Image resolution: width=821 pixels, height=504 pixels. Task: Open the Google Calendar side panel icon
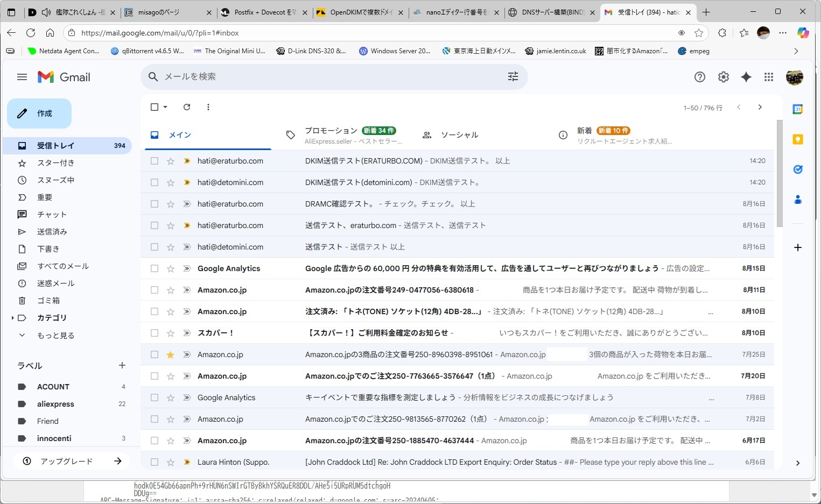(x=798, y=109)
